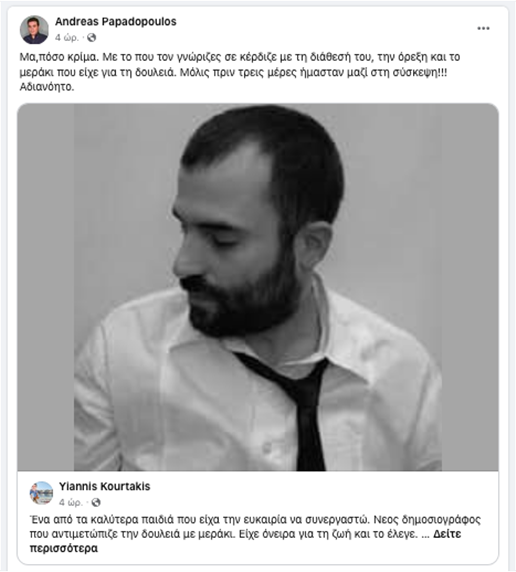Click the '4 ώρ.' timestamp under Yiannis Kourtakis

pos(71,502)
